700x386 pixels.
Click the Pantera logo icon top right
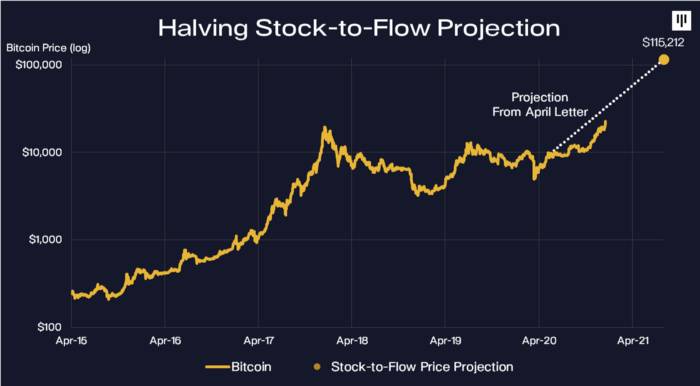(681, 21)
